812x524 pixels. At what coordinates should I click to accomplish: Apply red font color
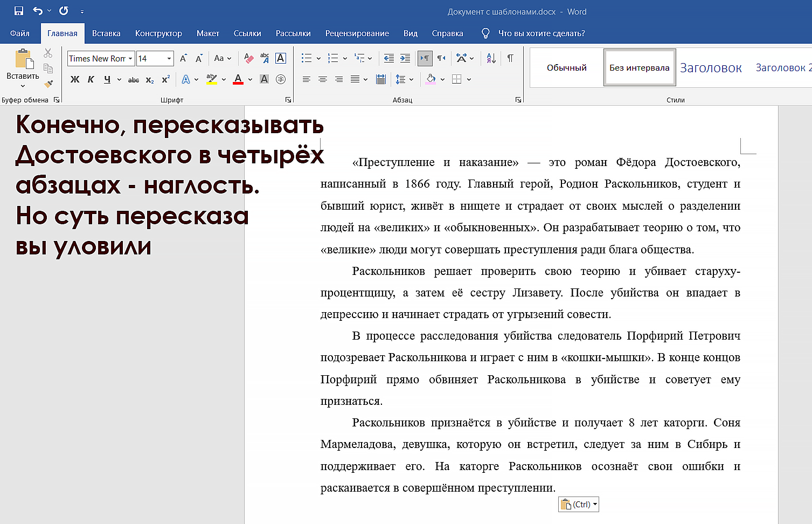click(238, 79)
